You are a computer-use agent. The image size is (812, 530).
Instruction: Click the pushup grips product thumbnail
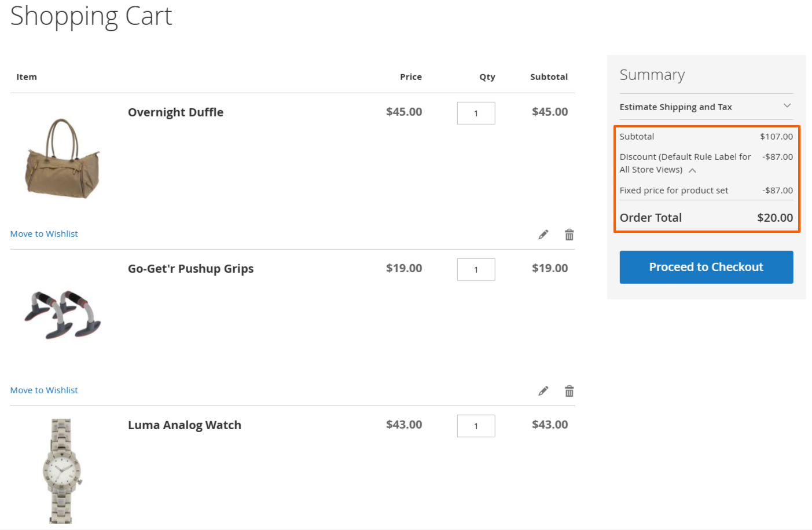pos(63,315)
